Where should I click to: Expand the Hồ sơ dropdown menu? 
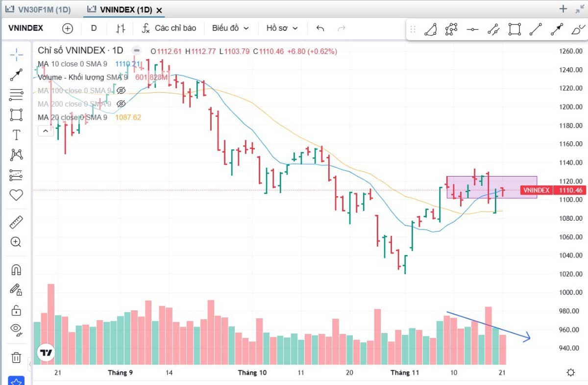[x=282, y=28]
